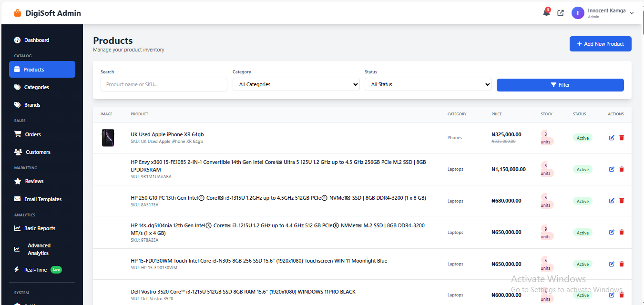Edit the HP Envy x360 product
The height and width of the screenshot is (305, 644).
[x=612, y=169]
